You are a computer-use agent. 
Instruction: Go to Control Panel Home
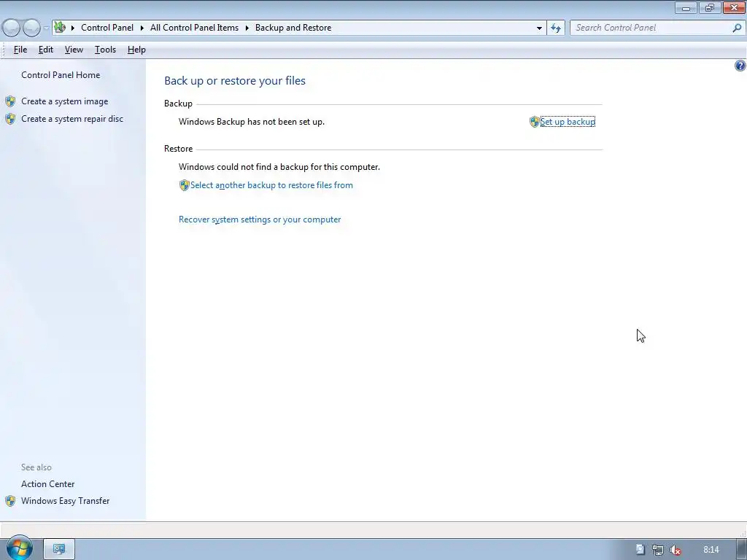[61, 75]
